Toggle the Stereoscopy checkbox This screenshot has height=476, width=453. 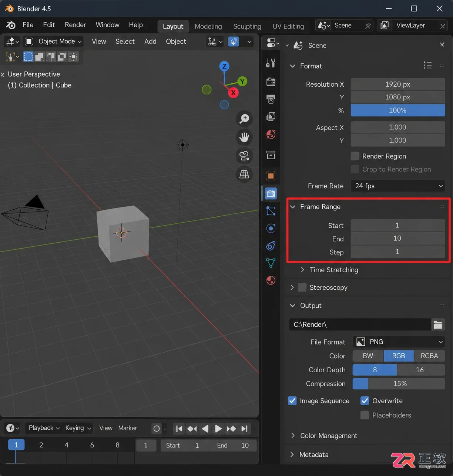(x=302, y=287)
